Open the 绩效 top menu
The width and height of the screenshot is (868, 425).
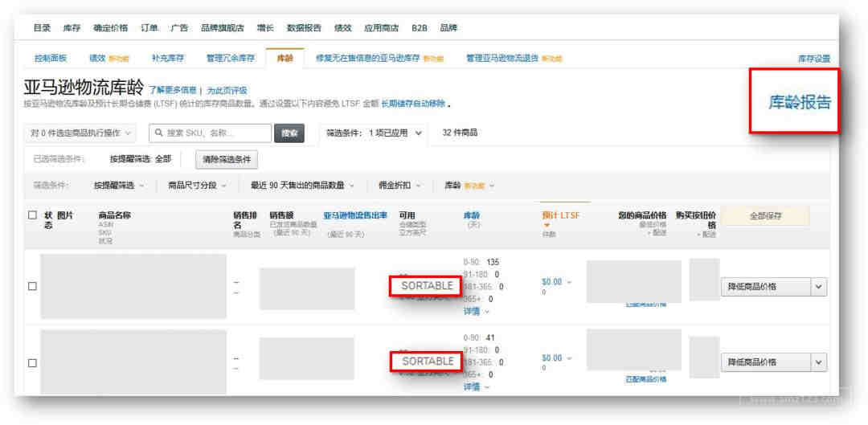point(342,27)
